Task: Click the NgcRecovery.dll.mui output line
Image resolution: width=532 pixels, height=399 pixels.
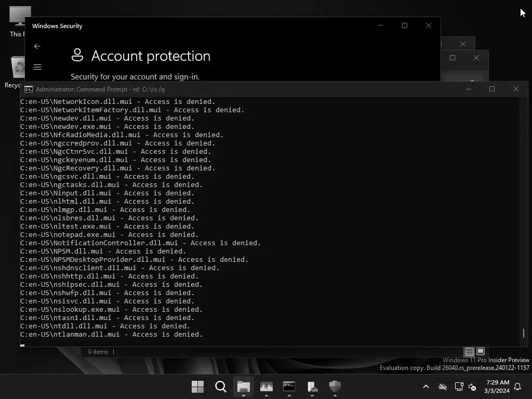Action: (117, 168)
